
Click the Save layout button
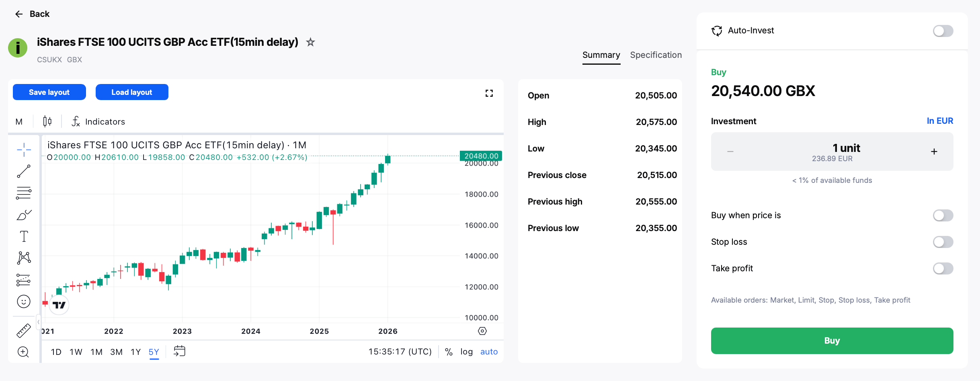[49, 92]
